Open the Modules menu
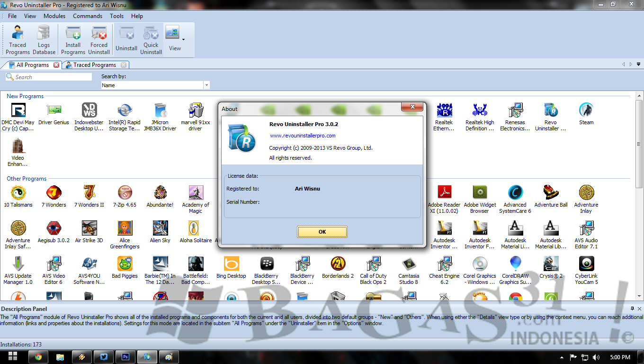 click(x=54, y=16)
